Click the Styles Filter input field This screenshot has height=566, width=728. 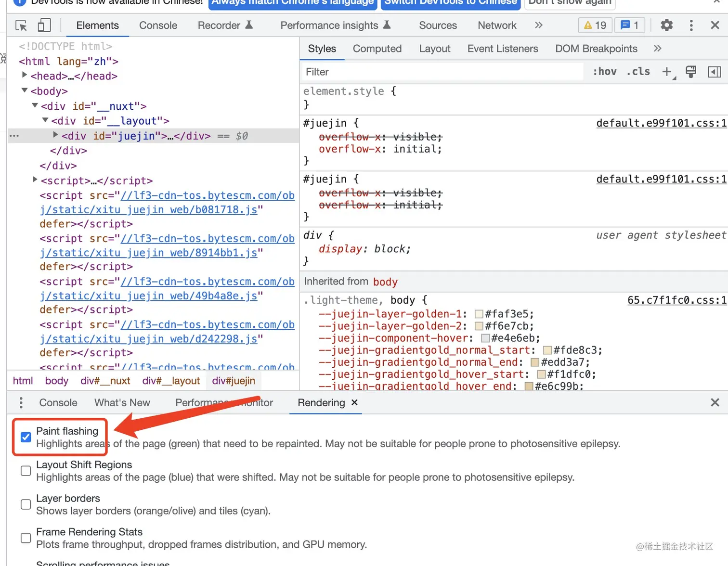click(x=442, y=72)
